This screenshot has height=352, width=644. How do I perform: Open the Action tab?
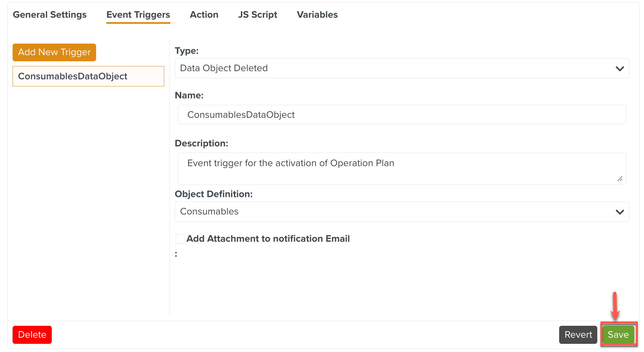point(204,15)
